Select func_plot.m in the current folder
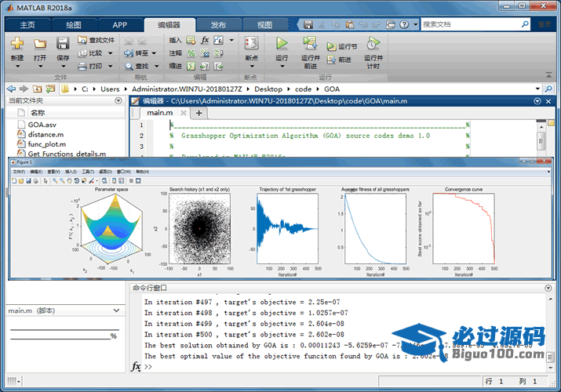 click(47, 144)
